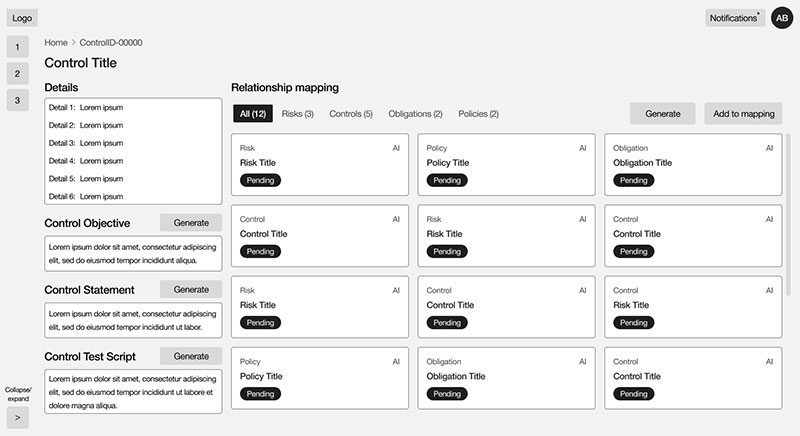Click the "Relationship mapping" section heading
This screenshot has height=436, width=800.
pyautogui.click(x=285, y=88)
